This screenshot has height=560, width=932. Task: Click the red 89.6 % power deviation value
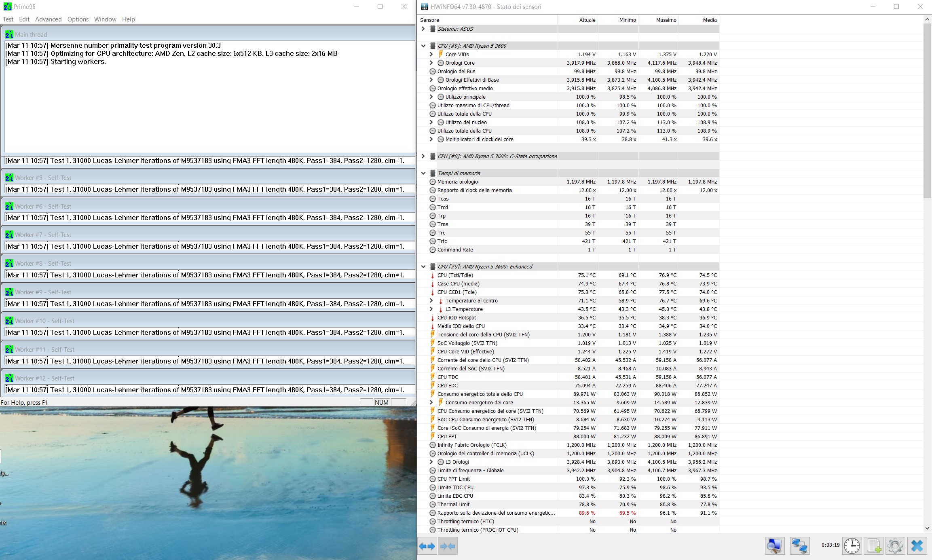pos(587,513)
